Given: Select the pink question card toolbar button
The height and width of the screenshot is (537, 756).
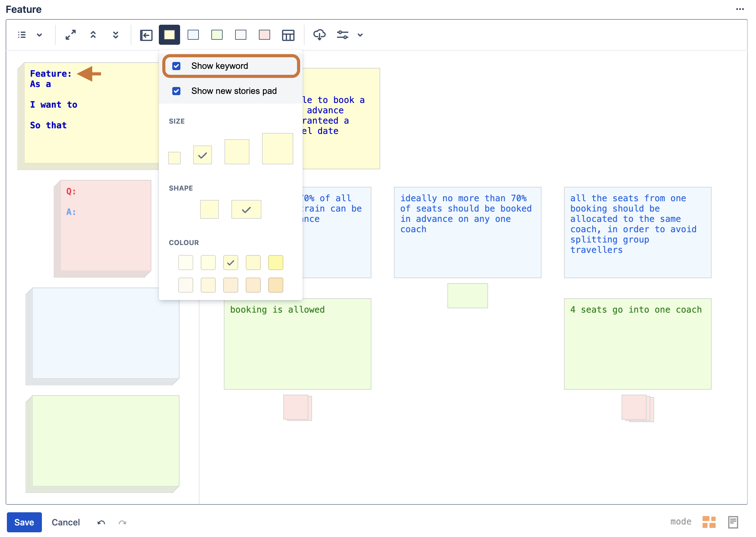Looking at the screenshot, I should click(265, 35).
